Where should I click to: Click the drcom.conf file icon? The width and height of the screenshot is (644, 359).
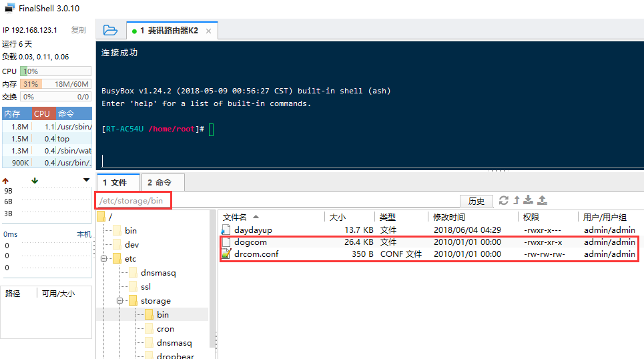pos(226,254)
